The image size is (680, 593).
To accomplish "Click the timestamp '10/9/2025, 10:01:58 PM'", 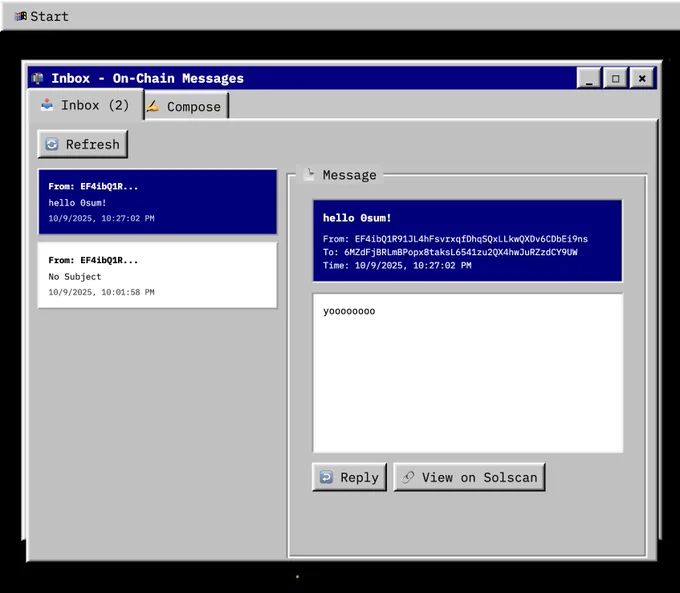I will 101,292.
